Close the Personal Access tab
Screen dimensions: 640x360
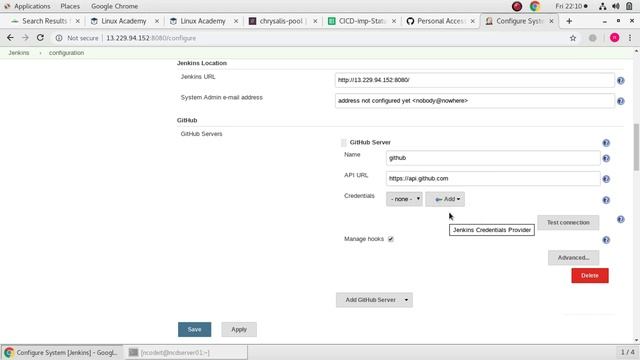(473, 21)
